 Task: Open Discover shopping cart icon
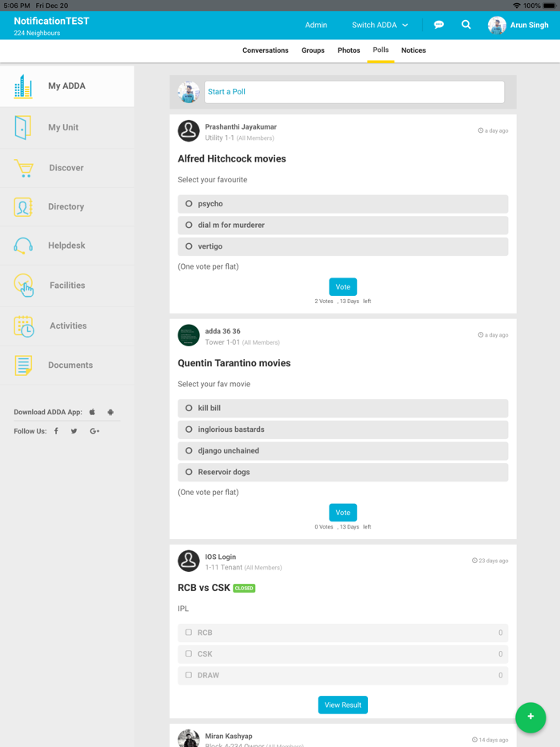(x=24, y=168)
